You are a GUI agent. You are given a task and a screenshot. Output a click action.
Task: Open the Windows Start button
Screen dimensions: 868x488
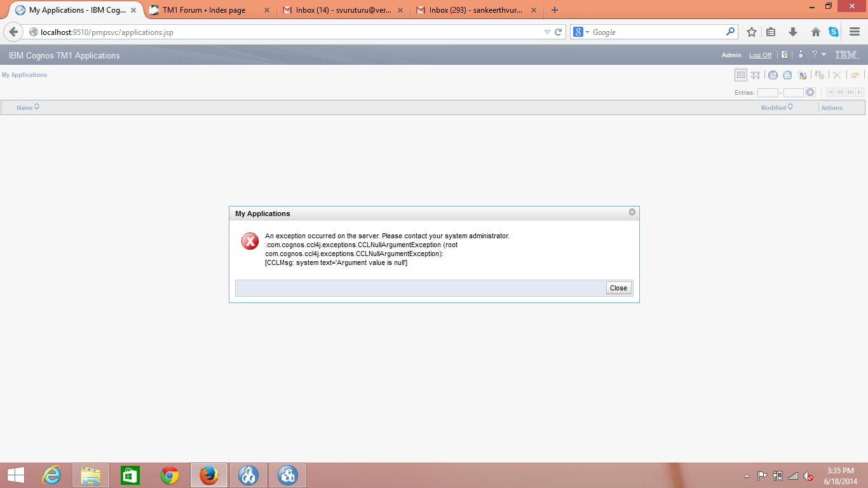[x=16, y=475]
